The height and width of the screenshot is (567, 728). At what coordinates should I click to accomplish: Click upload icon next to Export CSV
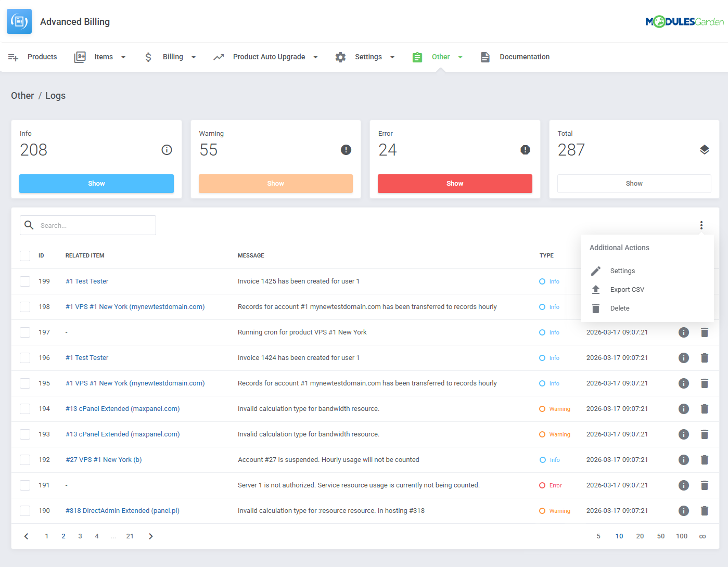click(x=596, y=289)
